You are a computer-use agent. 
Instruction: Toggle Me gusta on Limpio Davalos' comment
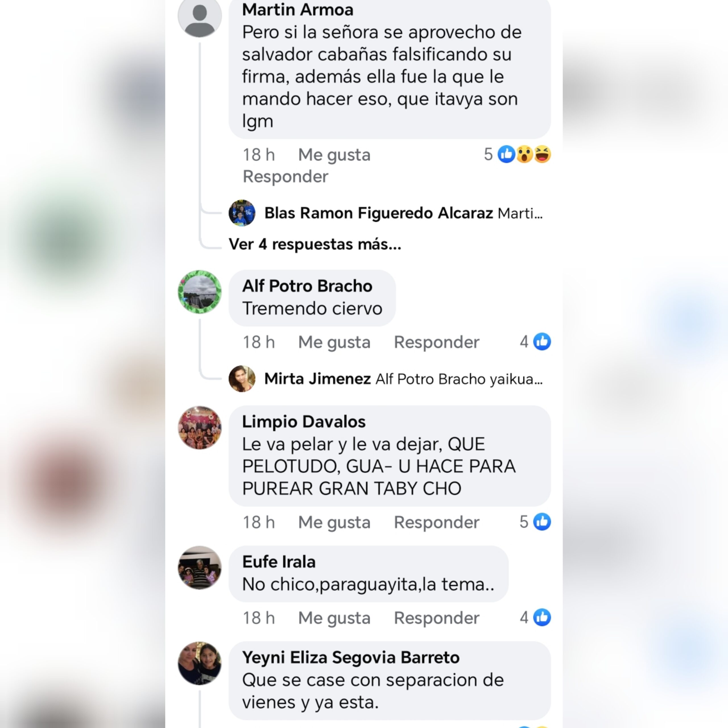pyautogui.click(x=334, y=522)
